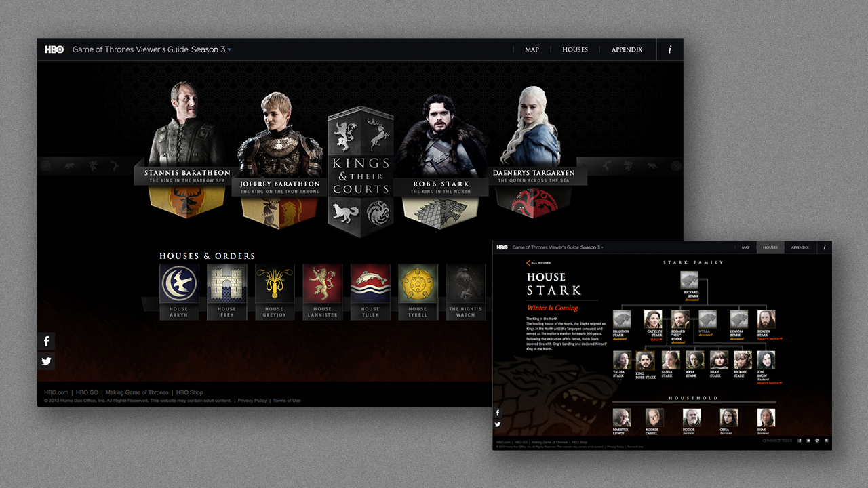Click the Stark direwolf banner under Robb Stark
This screenshot has height=488, width=868.
[x=441, y=210]
